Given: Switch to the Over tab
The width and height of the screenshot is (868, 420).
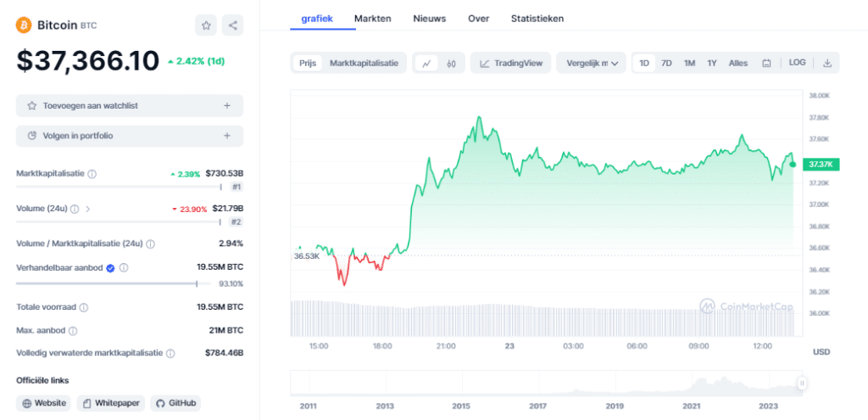Looking at the screenshot, I should point(478,19).
